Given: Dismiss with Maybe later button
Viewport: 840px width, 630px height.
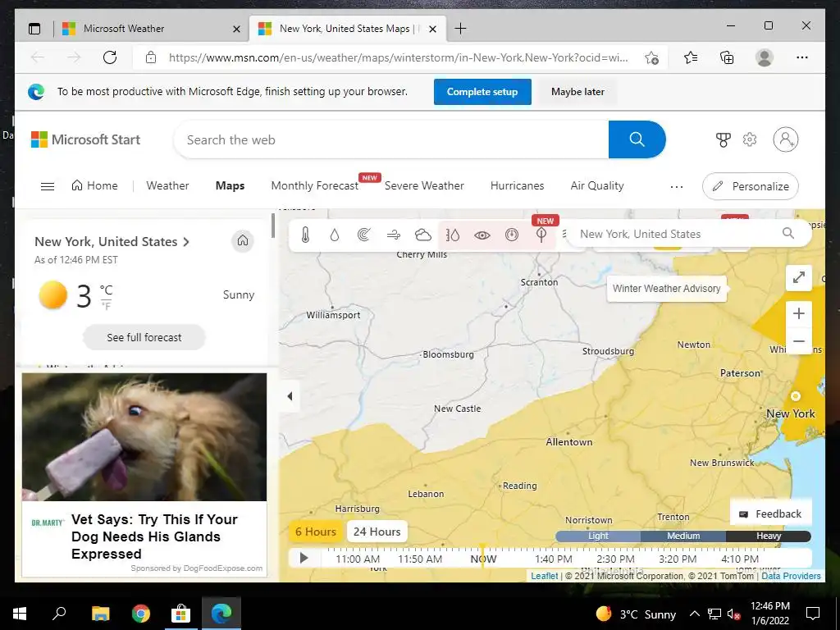Looking at the screenshot, I should click(x=577, y=92).
